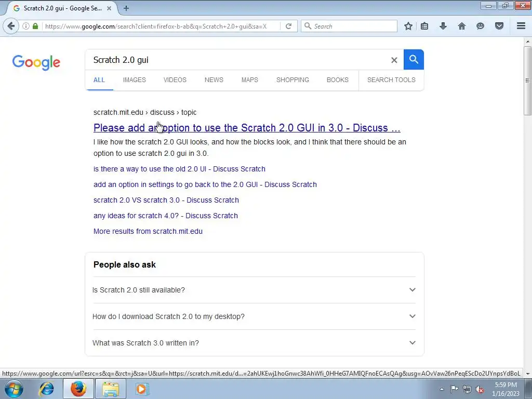Click the 'scratch.mit.edu › discuss › topic' breadcrumb
Image resolution: width=532 pixels, height=399 pixels.
(145, 112)
